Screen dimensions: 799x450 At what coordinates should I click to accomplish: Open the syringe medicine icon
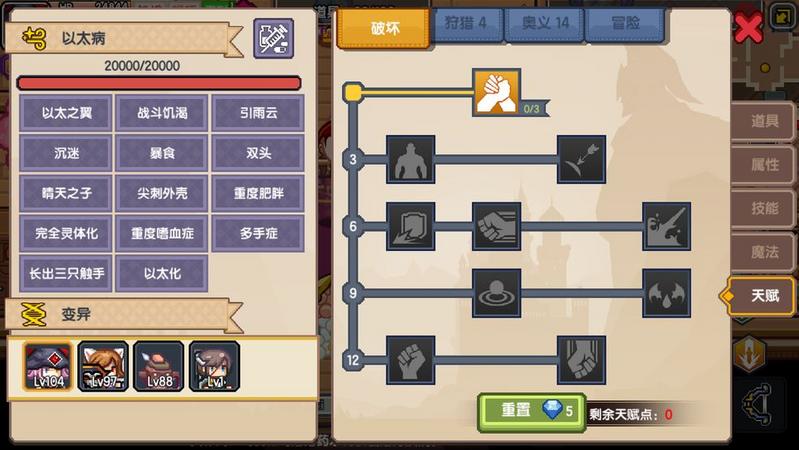[x=274, y=38]
